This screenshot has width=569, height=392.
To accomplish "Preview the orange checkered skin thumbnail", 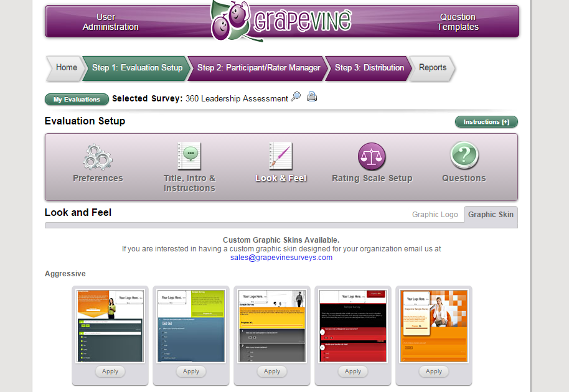I will (x=434, y=326).
